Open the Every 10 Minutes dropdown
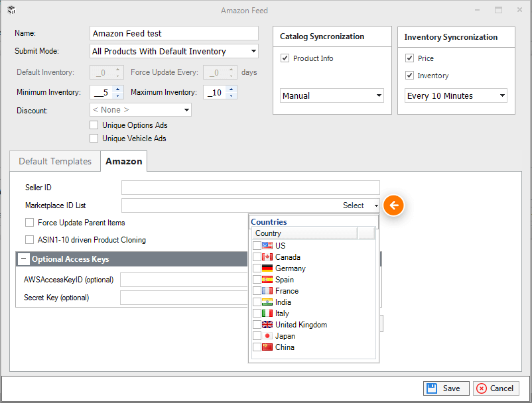532x403 pixels. click(x=503, y=95)
